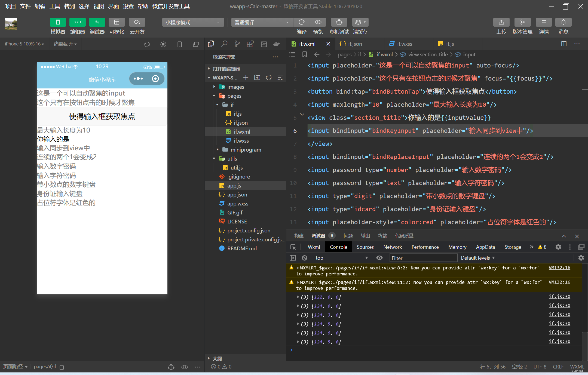Copy the pages/if/if page path
The width and height of the screenshot is (588, 375).
pyautogui.click(x=62, y=367)
